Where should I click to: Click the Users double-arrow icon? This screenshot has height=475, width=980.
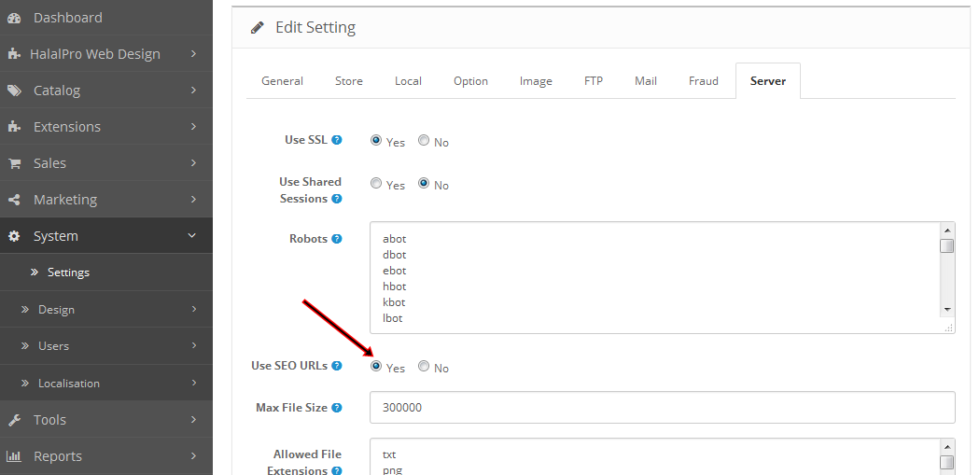(25, 345)
